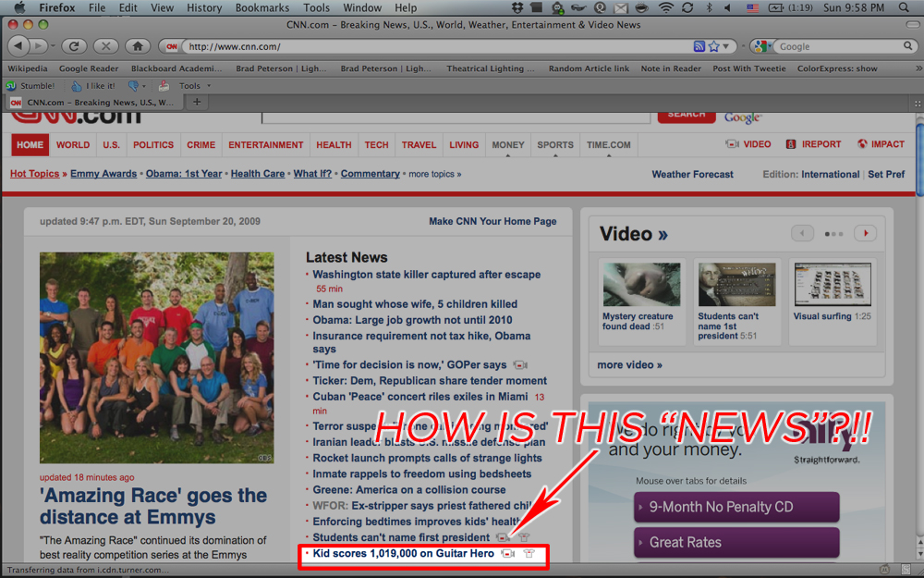The height and width of the screenshot is (578, 924).
Task: Click the red SEARCH button
Action: pyautogui.click(x=687, y=117)
